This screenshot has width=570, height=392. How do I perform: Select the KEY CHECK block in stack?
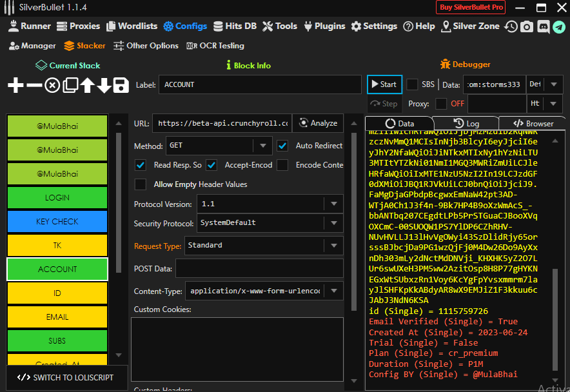(x=57, y=221)
